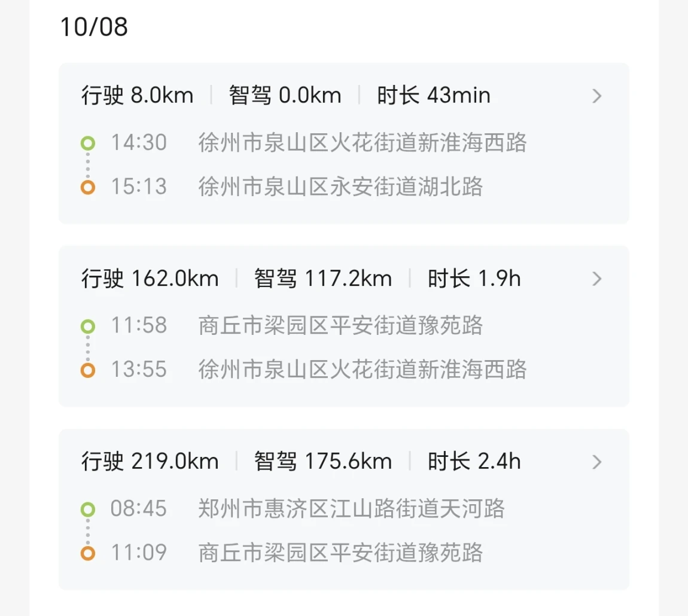Tap 智驾 117.2km stat

click(x=323, y=279)
